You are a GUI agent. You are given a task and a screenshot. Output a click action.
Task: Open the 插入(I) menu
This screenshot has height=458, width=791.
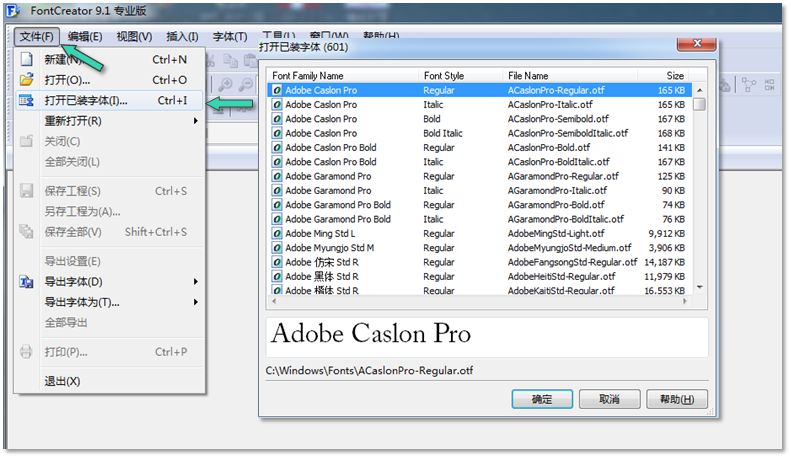(x=182, y=36)
